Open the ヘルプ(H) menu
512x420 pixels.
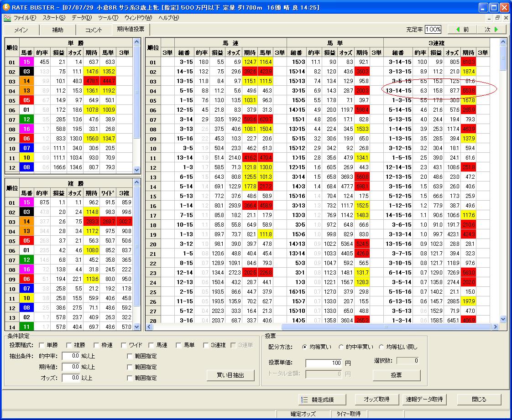(x=169, y=18)
